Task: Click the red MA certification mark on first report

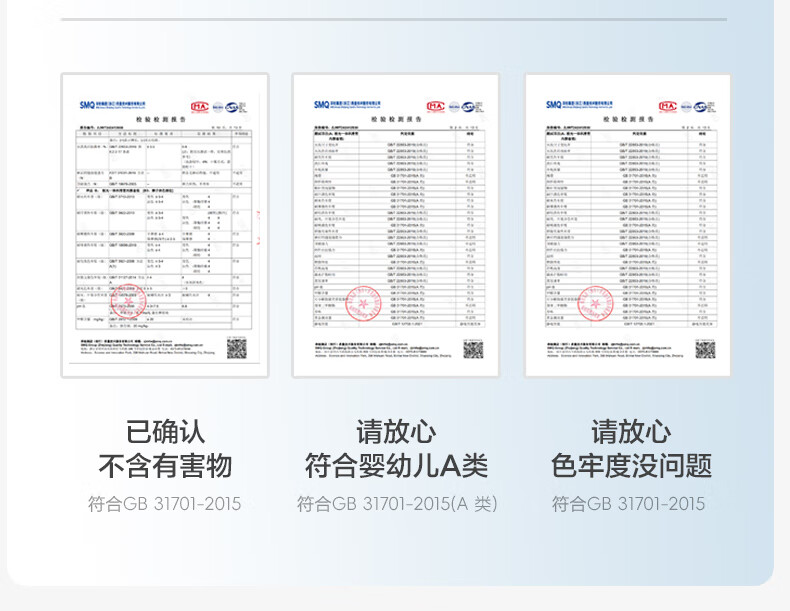Action: [199, 105]
